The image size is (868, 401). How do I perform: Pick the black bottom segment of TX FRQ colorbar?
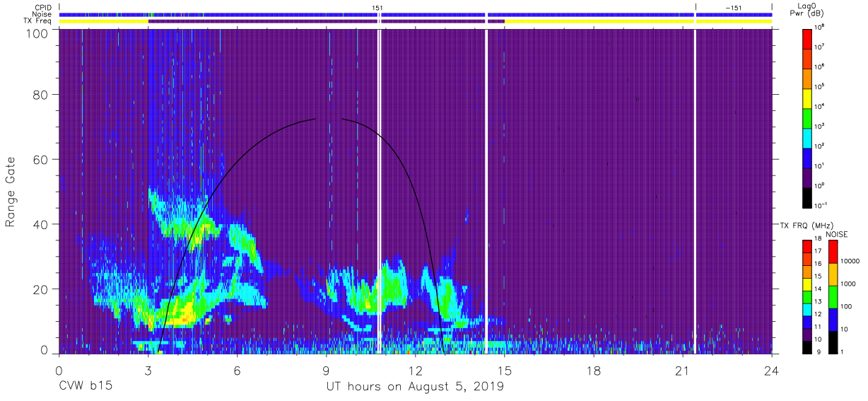pyautogui.click(x=807, y=346)
